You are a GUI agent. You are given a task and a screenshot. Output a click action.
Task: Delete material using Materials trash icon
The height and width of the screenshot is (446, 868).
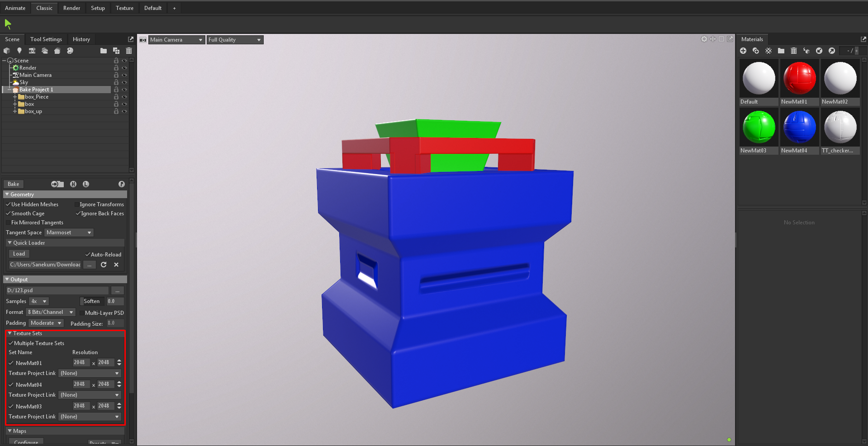794,51
